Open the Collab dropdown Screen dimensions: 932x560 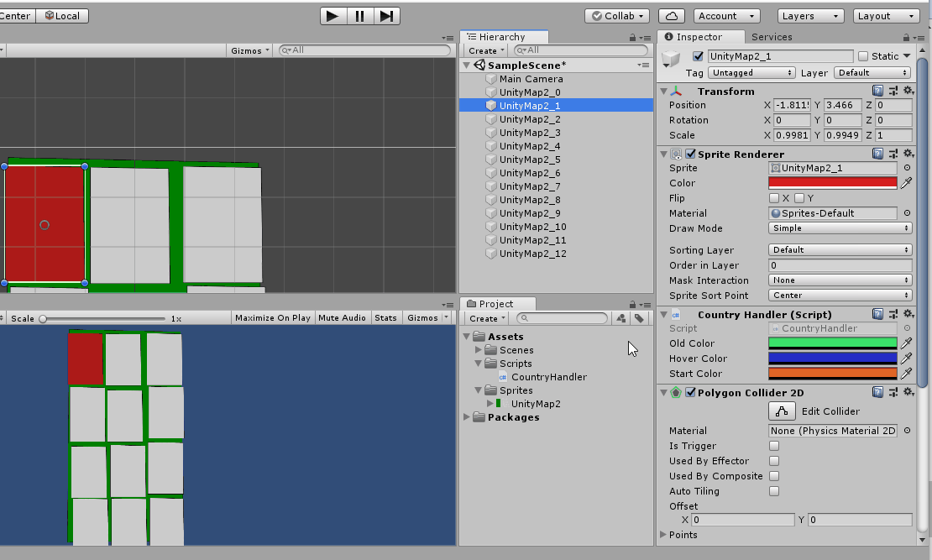click(x=617, y=16)
